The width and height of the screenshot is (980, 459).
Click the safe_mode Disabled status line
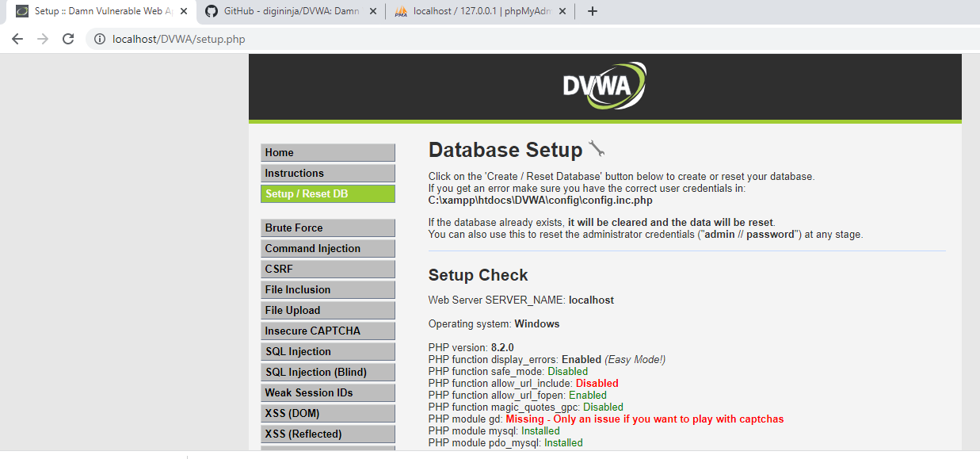[x=508, y=371]
